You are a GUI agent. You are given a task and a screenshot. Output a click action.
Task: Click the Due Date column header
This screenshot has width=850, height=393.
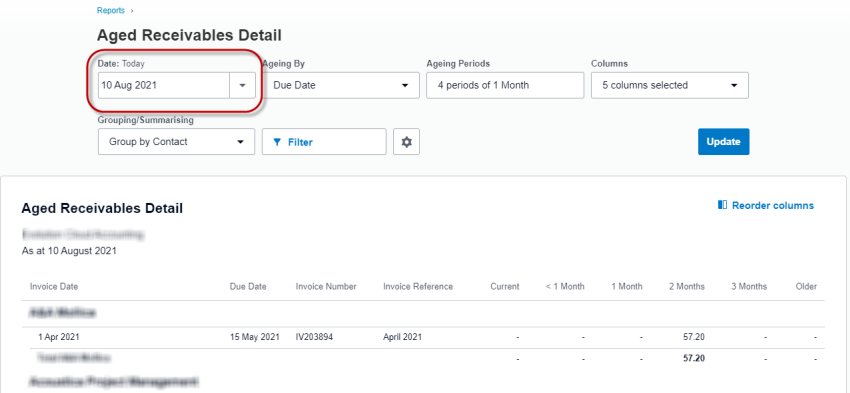248,286
